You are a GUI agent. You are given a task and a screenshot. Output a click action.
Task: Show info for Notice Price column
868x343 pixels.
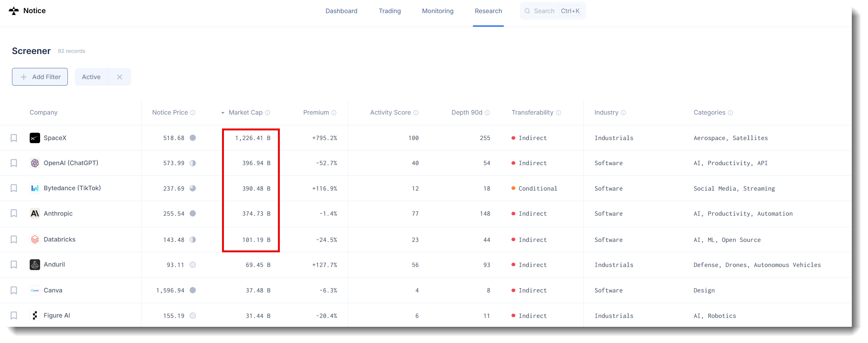[193, 113]
